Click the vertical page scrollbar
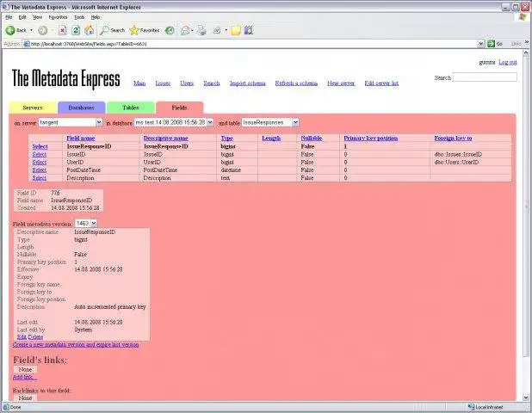The image size is (532, 413). [x=526, y=225]
